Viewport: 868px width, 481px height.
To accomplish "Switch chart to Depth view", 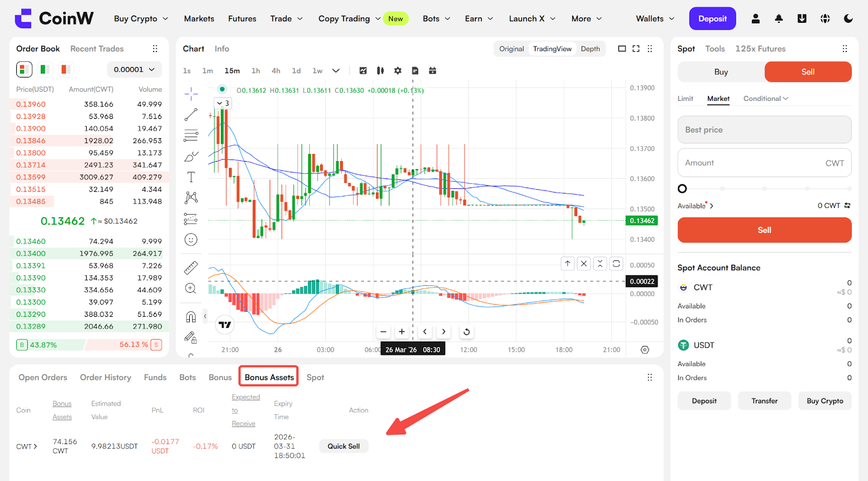I will pos(590,49).
